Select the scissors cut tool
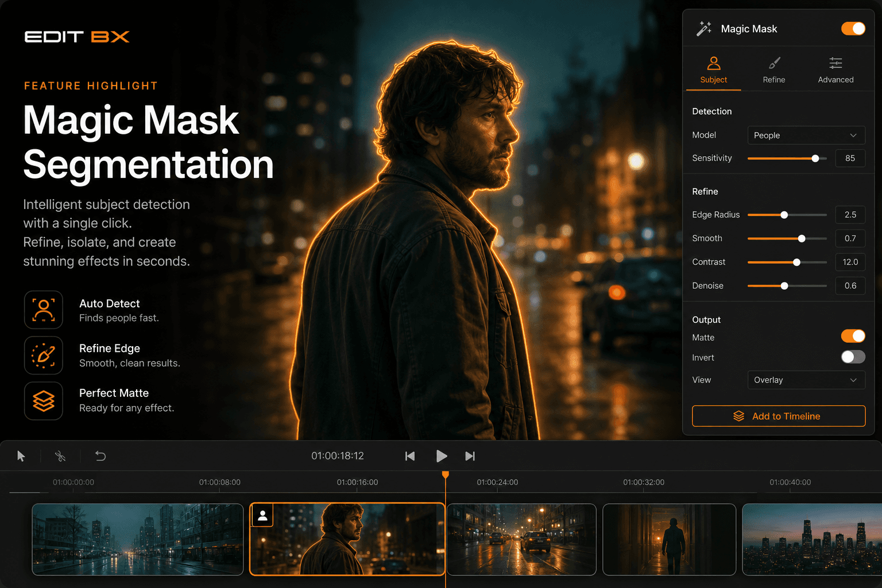 (x=60, y=456)
